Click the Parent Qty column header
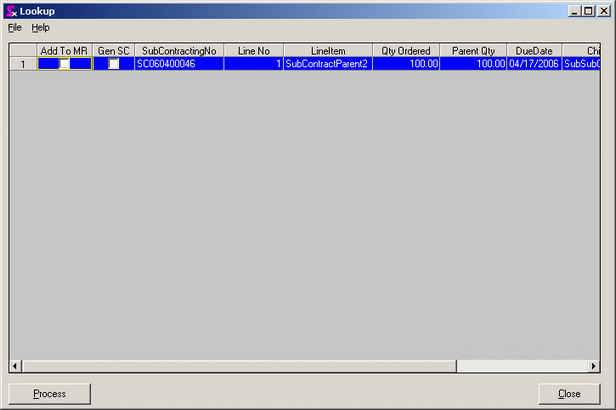 pos(473,50)
